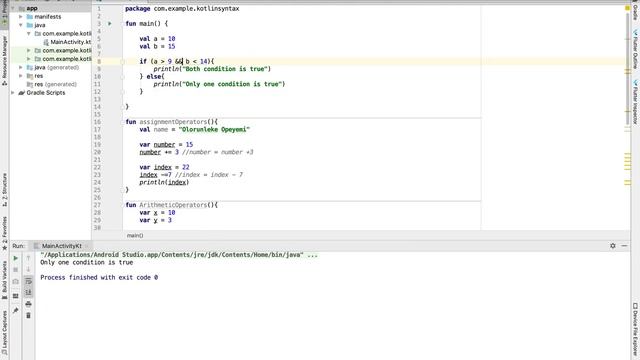Click "package com.example.kotlinsyntax" on line 1
The image size is (640, 360).
(x=182, y=9)
